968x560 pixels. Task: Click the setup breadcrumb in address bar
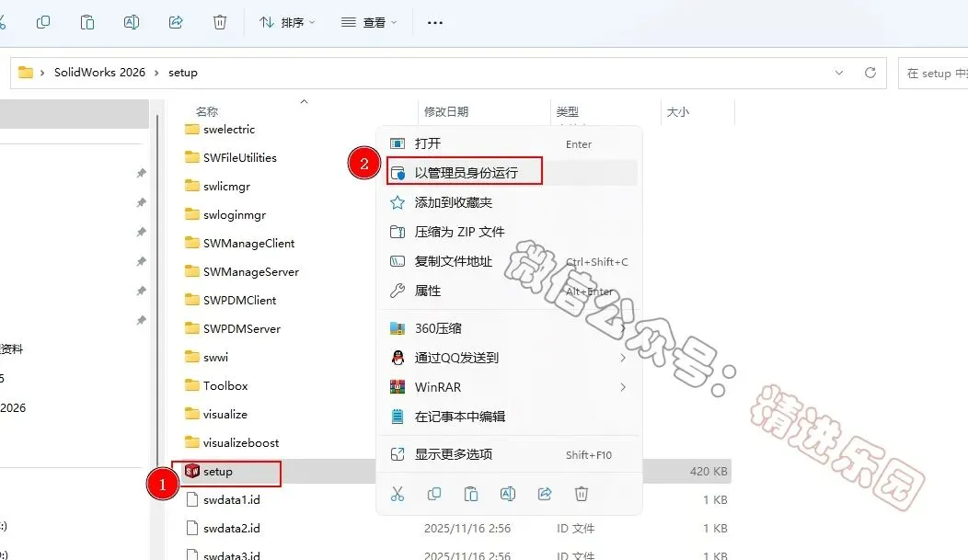coord(183,72)
